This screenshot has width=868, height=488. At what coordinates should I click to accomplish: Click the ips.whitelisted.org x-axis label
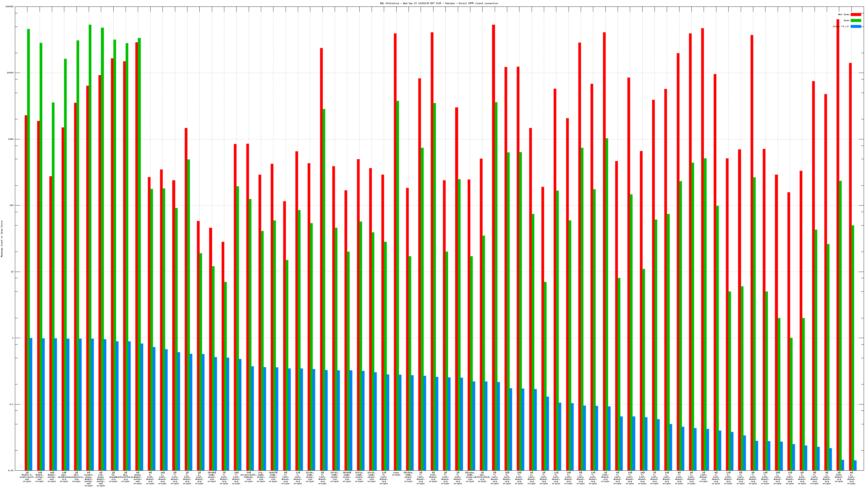[482, 477]
